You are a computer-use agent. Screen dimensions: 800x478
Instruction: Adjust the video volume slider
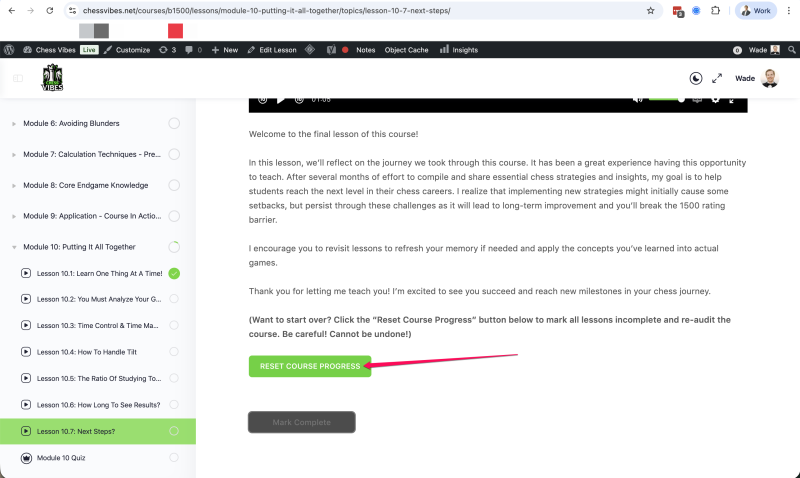pyautogui.click(x=665, y=100)
